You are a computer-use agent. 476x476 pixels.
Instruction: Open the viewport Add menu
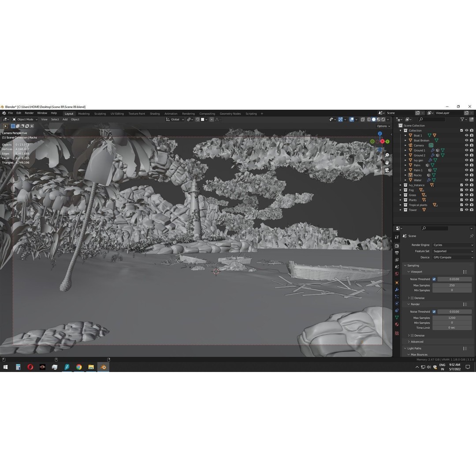point(65,119)
